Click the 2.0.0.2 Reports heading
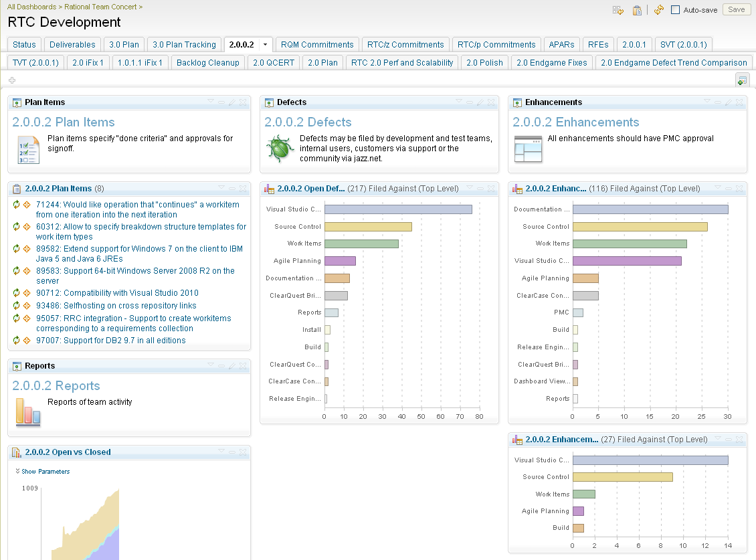756x560 pixels. click(56, 386)
